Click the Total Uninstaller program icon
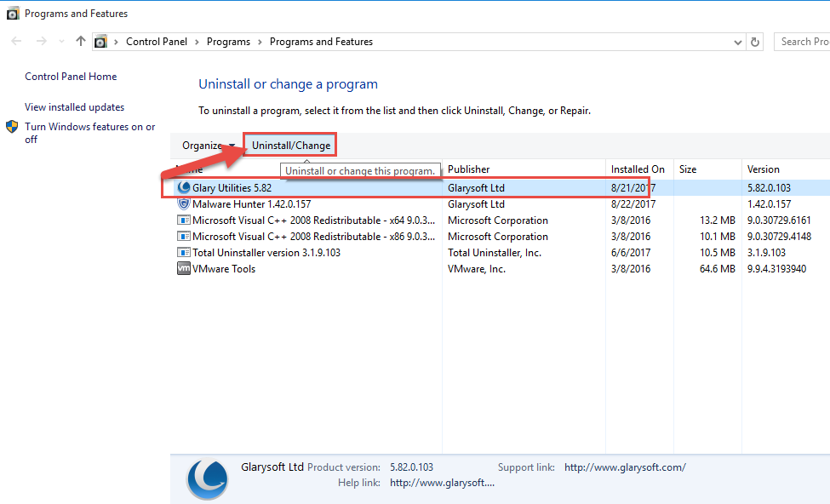Image resolution: width=830 pixels, height=504 pixels. pos(184,253)
